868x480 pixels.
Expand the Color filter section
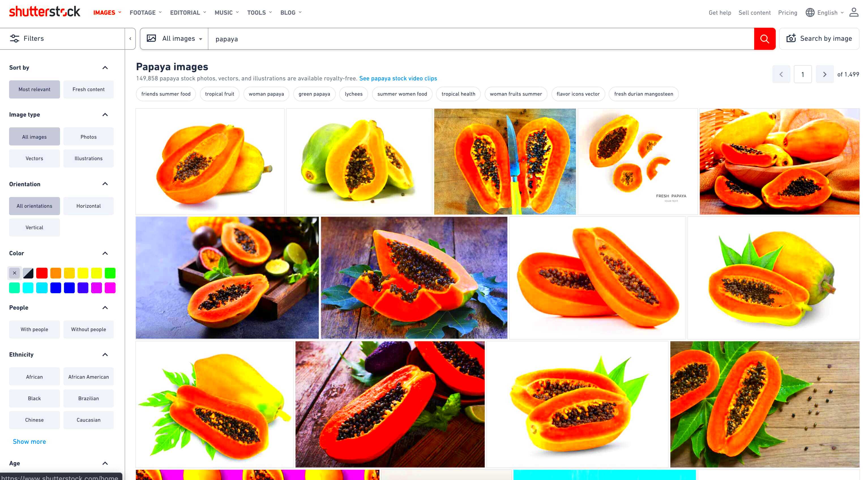(x=105, y=253)
